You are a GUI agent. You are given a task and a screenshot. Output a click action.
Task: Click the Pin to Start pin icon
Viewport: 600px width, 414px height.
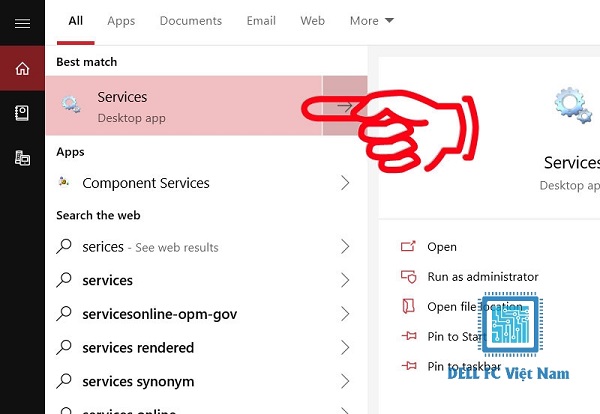tap(409, 336)
